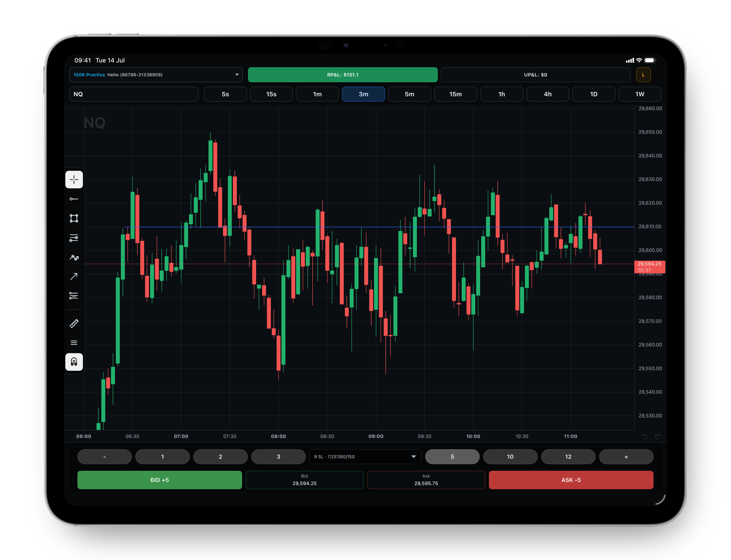
Task: Set order quantity to 12
Action: (568, 457)
